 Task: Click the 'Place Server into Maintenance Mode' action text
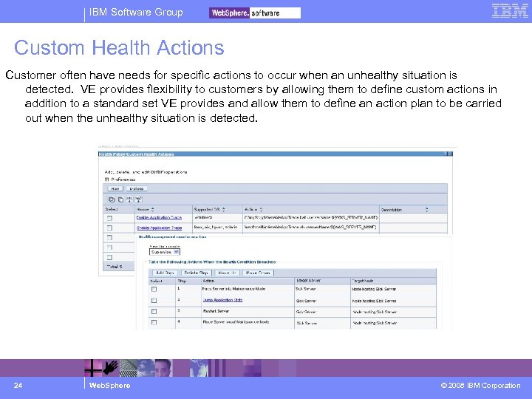[x=233, y=289]
